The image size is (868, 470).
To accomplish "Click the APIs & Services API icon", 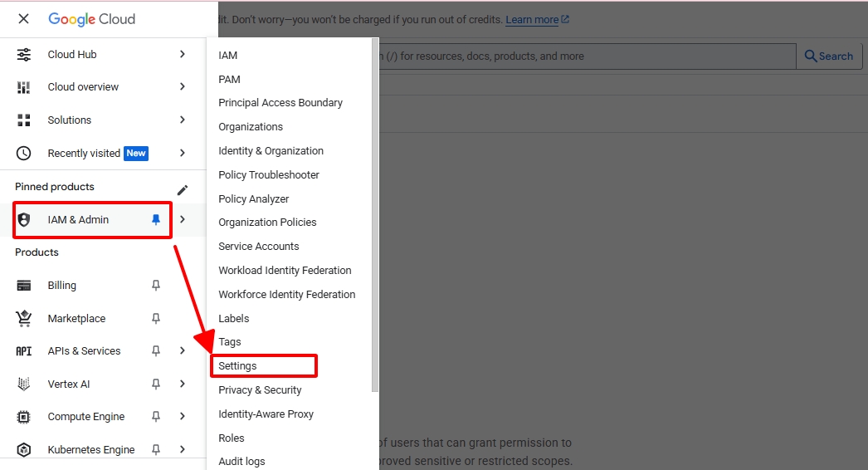I will click(x=24, y=350).
